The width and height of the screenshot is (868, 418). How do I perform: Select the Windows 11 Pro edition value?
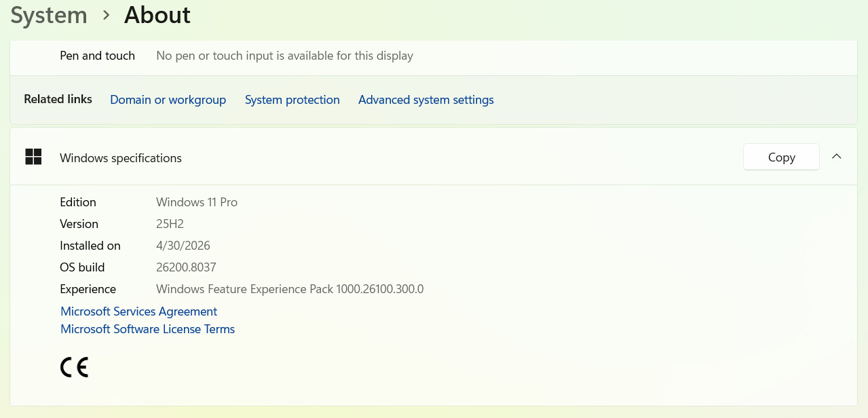click(x=197, y=202)
